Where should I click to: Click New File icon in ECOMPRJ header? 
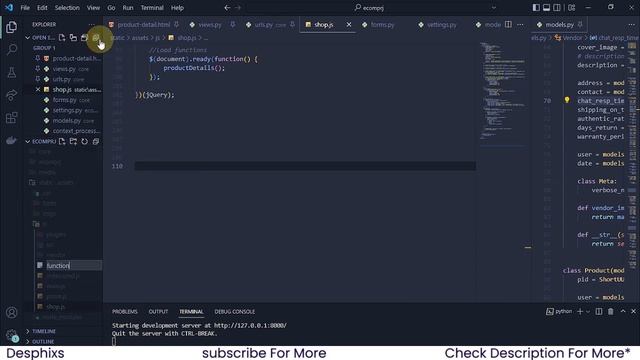[x=62, y=141]
